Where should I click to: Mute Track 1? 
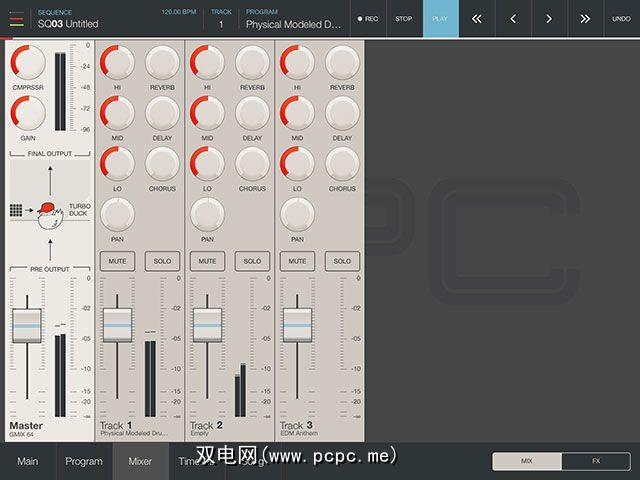[117, 261]
